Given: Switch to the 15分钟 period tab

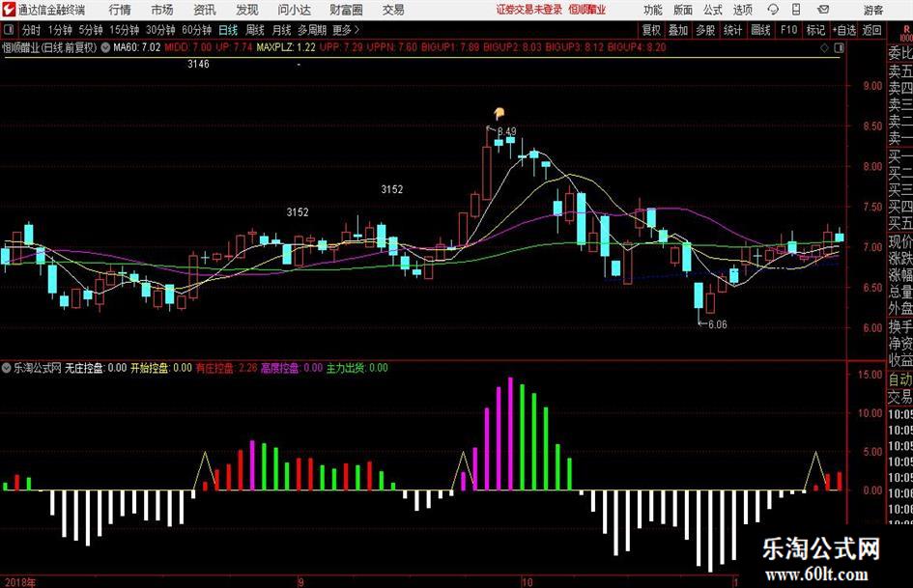Looking at the screenshot, I should (124, 30).
